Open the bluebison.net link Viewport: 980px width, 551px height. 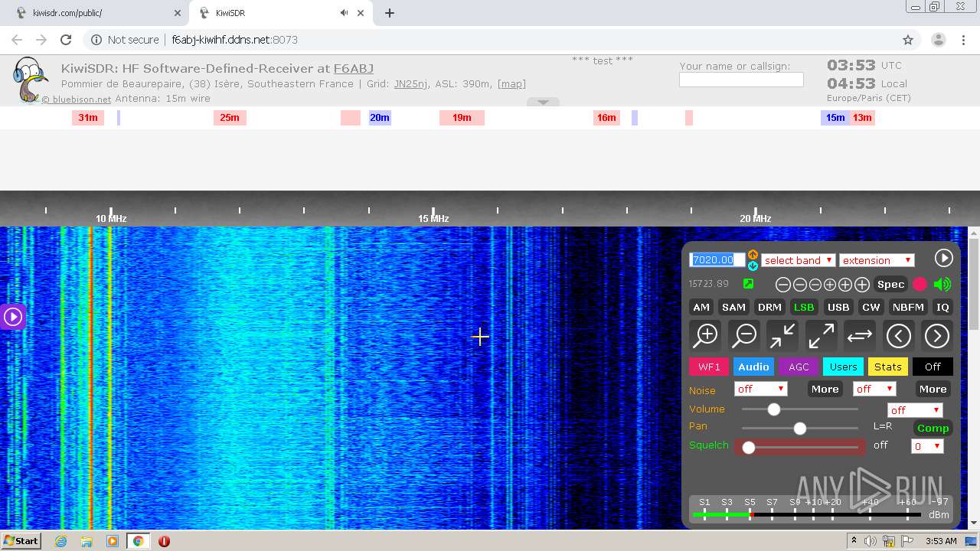point(76,99)
